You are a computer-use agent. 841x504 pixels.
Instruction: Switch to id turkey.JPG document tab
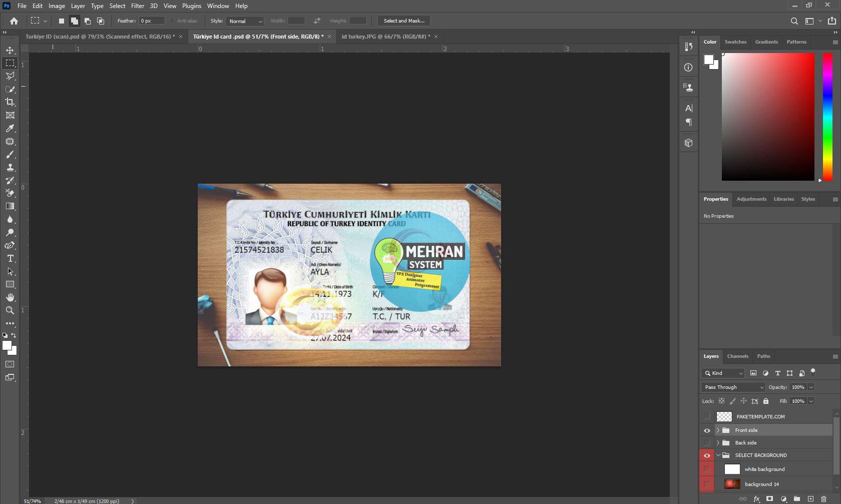point(385,37)
